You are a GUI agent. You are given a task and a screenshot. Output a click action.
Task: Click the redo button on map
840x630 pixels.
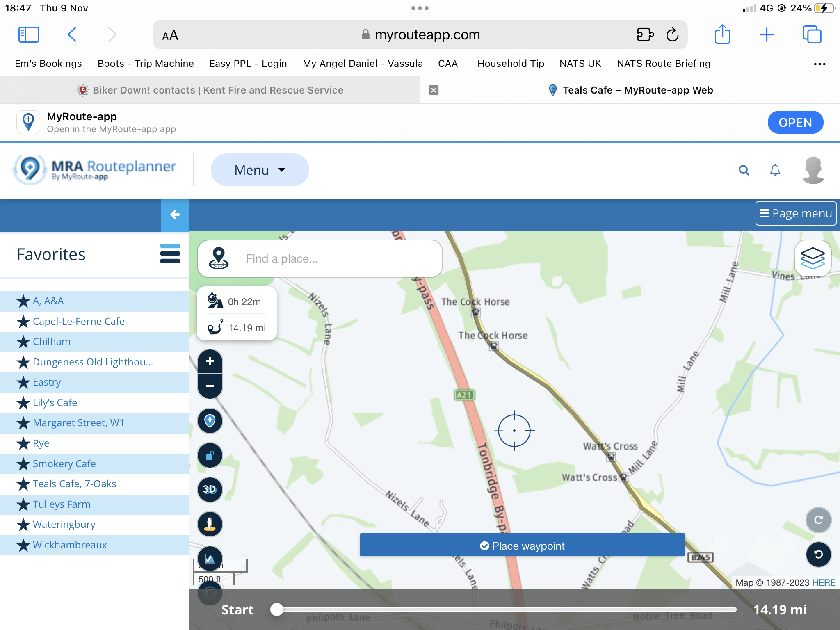coord(818,520)
